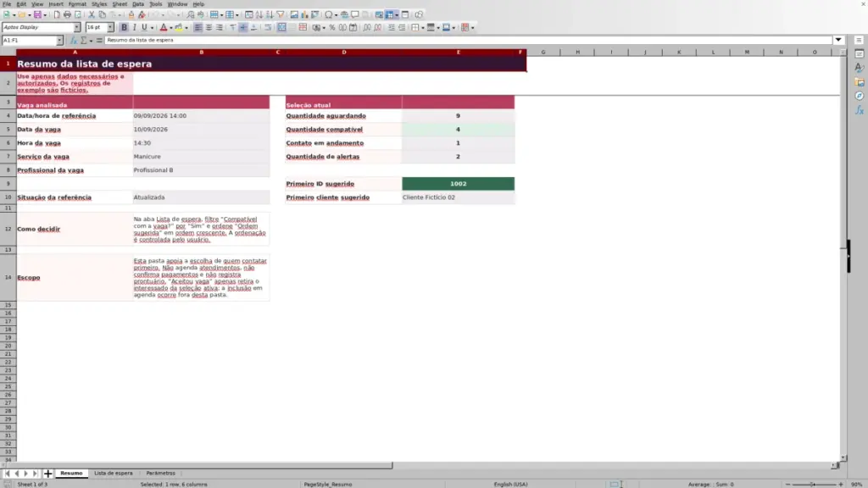
Task: Open the Borders dropdown arrow
Action: [423, 28]
